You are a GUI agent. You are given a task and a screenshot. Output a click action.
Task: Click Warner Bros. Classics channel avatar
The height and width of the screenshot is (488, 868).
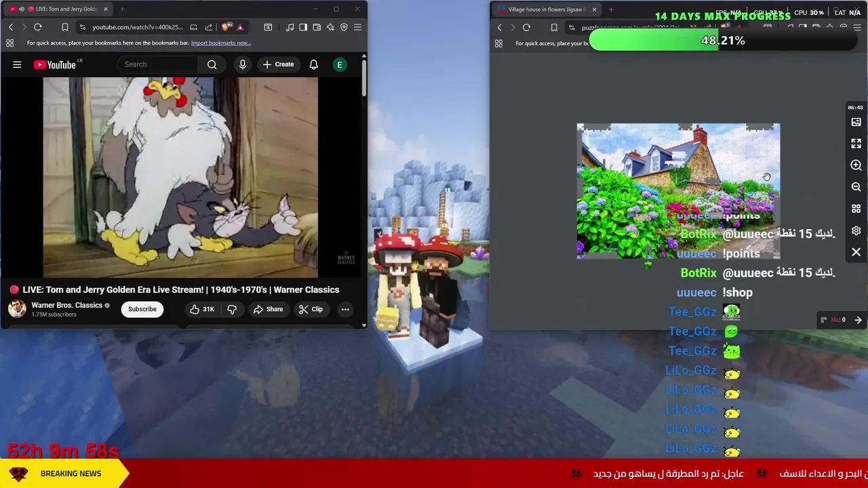[x=17, y=309]
